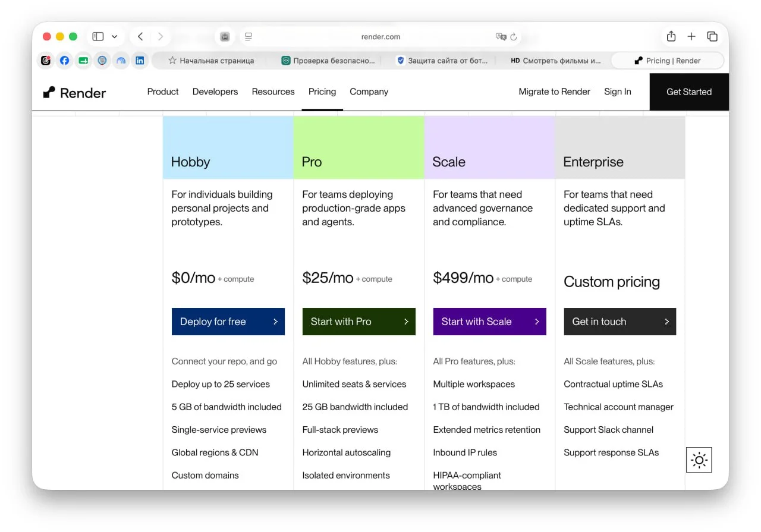Viewport: 761px width, 532px height.
Task: Click "Custom domains" in Hobby plan
Action: pos(205,476)
